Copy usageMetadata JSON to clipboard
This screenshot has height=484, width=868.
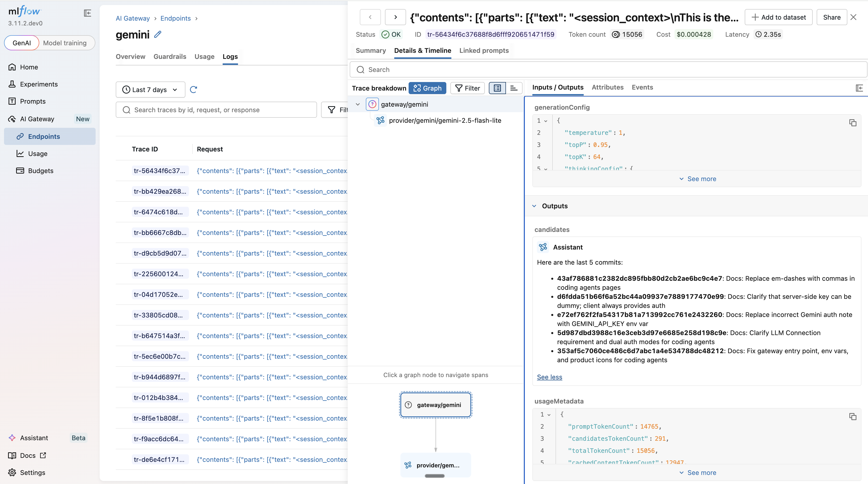pyautogui.click(x=852, y=417)
